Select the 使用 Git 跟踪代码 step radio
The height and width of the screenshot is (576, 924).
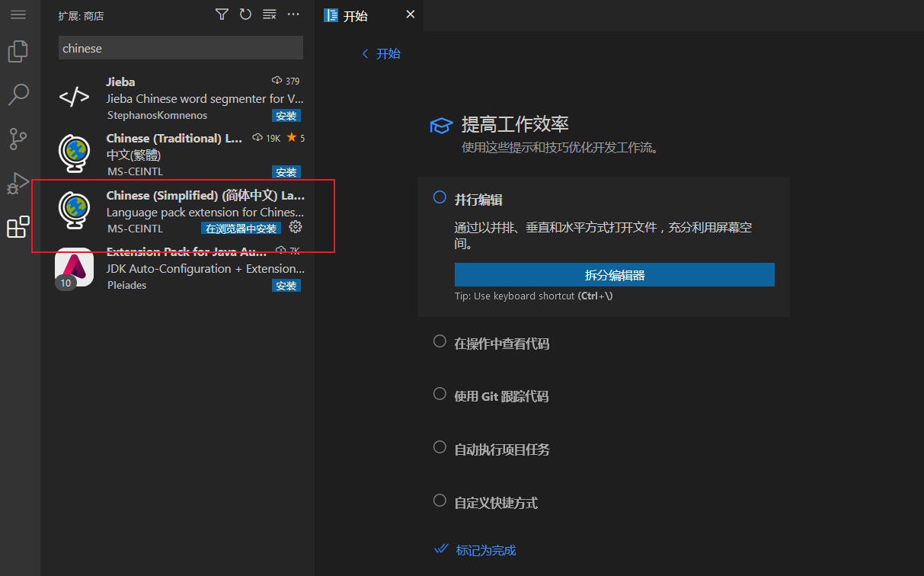pos(440,394)
